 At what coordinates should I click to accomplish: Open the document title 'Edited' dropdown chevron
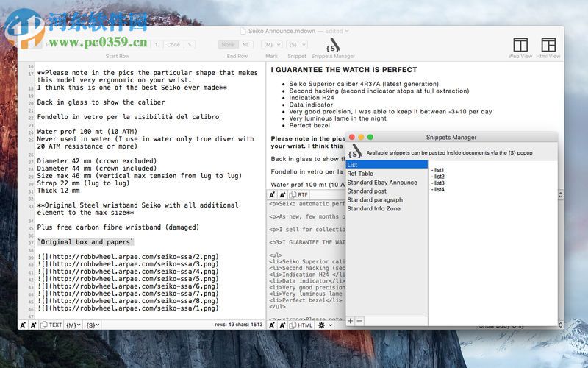[347, 31]
